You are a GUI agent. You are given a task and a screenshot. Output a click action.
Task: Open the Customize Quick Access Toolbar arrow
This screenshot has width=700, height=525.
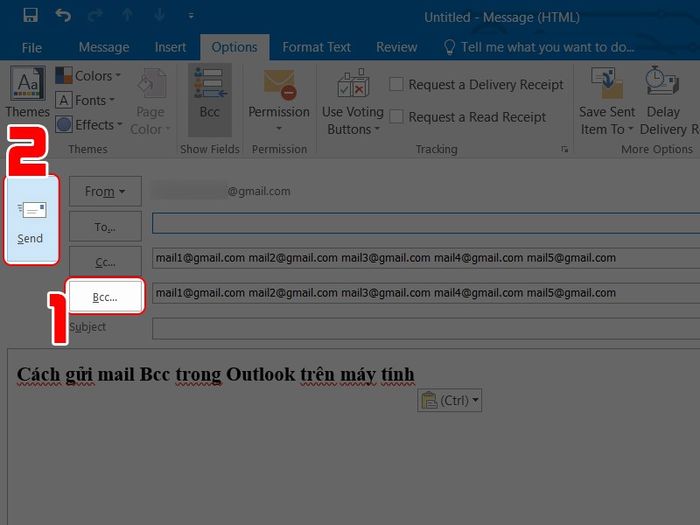pos(191,16)
